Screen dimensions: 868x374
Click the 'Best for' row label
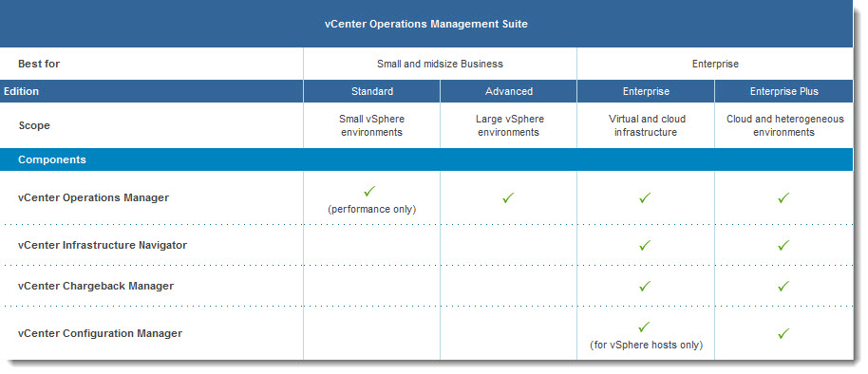point(39,64)
